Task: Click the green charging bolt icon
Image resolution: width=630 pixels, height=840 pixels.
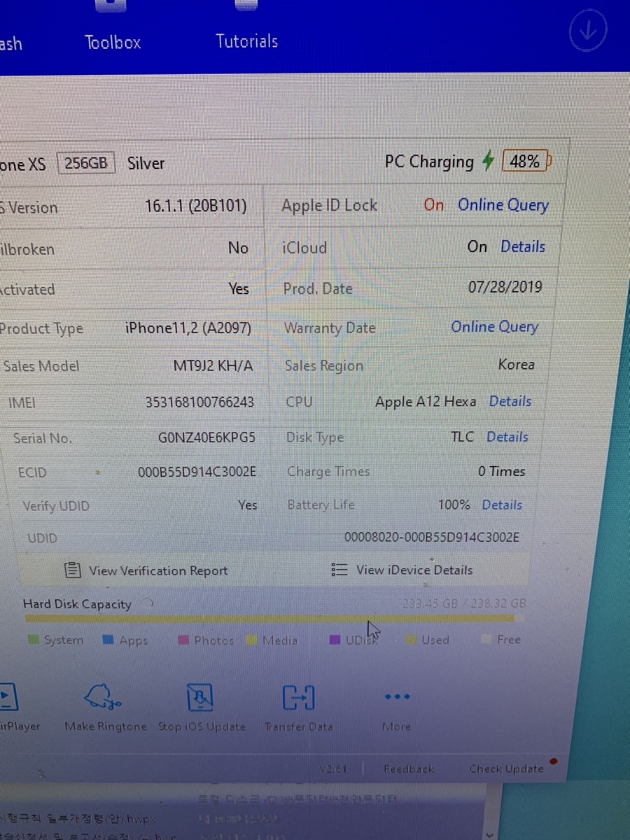Action: [x=488, y=162]
